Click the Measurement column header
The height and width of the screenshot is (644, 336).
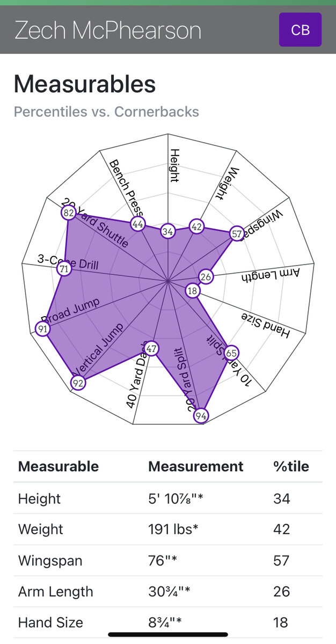pos(195,466)
